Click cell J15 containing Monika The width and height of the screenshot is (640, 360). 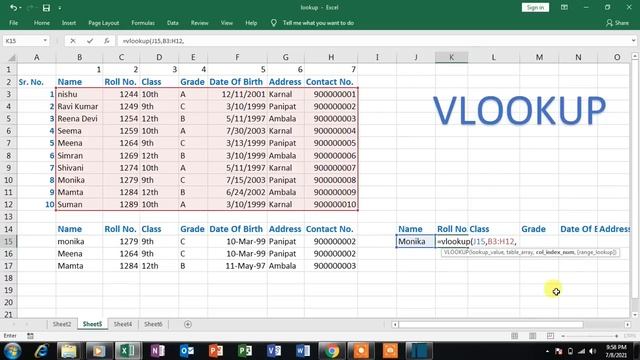pos(416,241)
